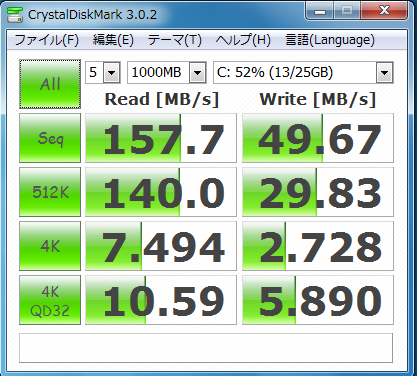The width and height of the screenshot is (417, 376).
Task: Select the 4K read result 7.494
Action: click(161, 246)
